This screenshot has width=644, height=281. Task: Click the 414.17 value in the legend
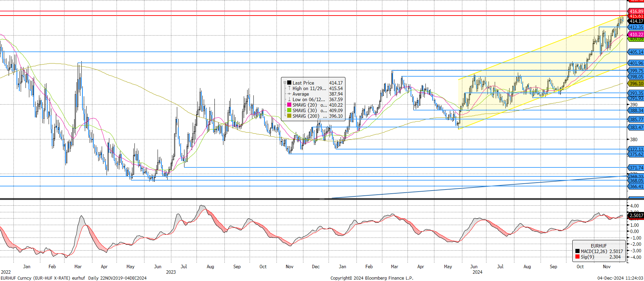336,83
